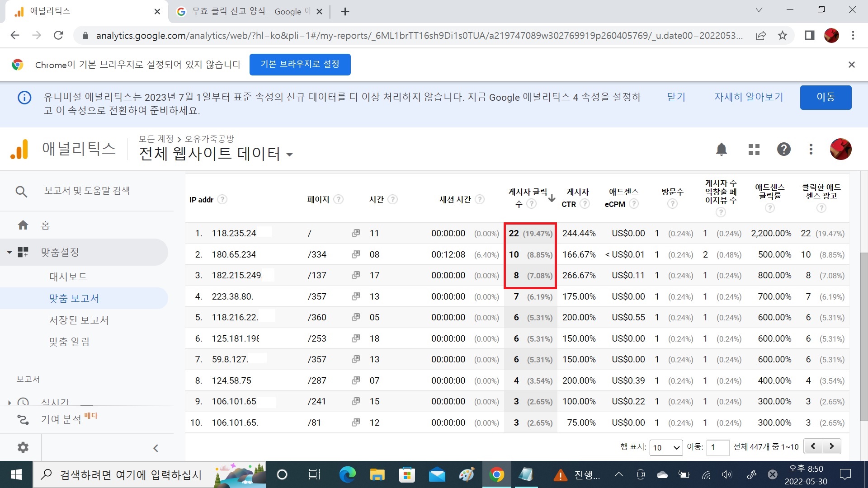The height and width of the screenshot is (488, 868).
Task: Expand the 실시간 report section
Action: pyautogui.click(x=9, y=402)
